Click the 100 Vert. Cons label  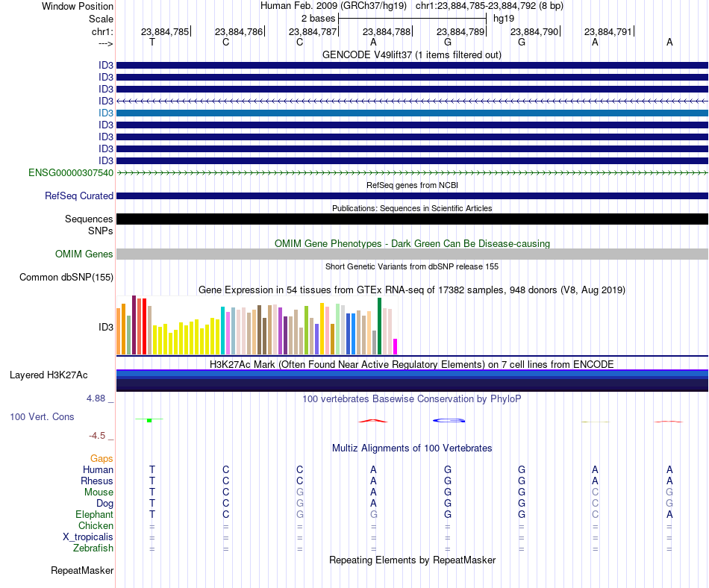pyautogui.click(x=42, y=416)
